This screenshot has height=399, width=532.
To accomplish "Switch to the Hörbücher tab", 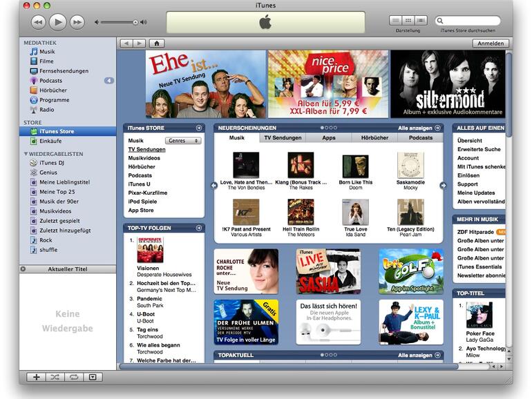I will (x=374, y=137).
